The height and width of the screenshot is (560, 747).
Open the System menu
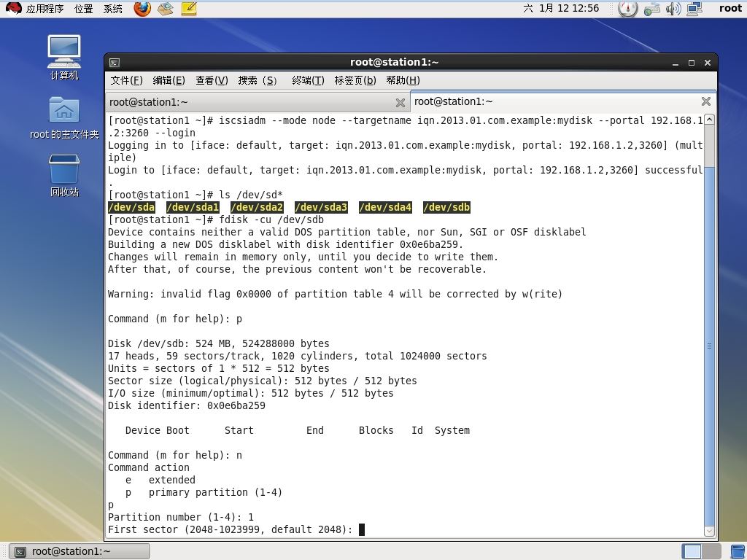click(x=113, y=9)
